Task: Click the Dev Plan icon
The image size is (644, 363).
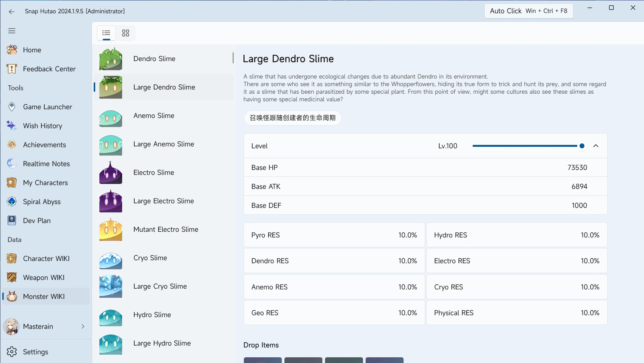Action: pos(12,220)
